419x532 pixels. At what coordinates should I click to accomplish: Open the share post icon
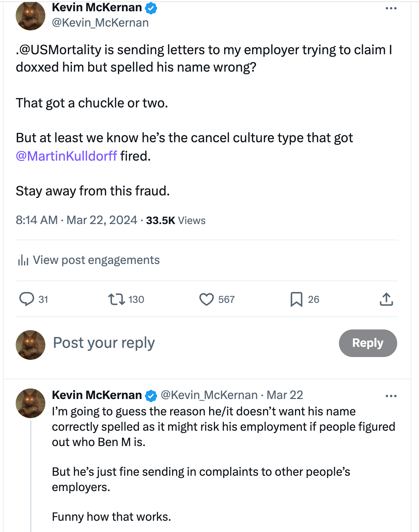tap(386, 299)
